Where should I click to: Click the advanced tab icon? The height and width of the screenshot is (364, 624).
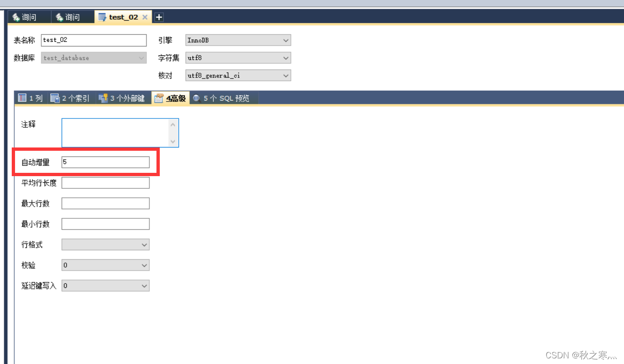tap(159, 98)
